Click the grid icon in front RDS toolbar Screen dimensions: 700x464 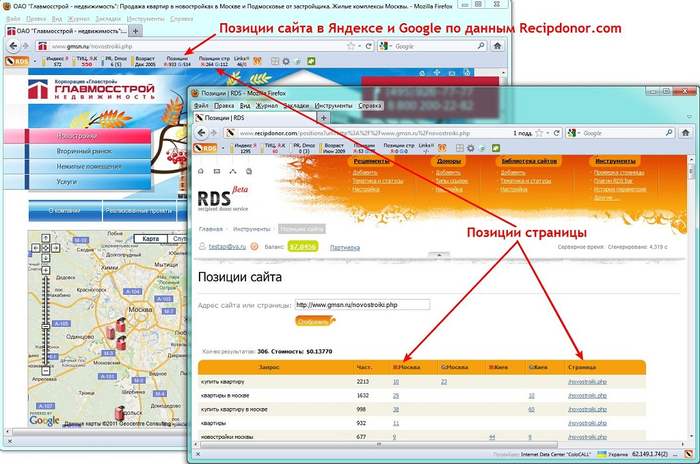coord(459,148)
